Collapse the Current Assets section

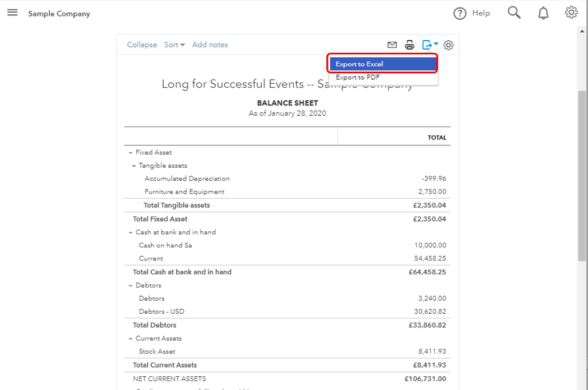[x=131, y=338]
